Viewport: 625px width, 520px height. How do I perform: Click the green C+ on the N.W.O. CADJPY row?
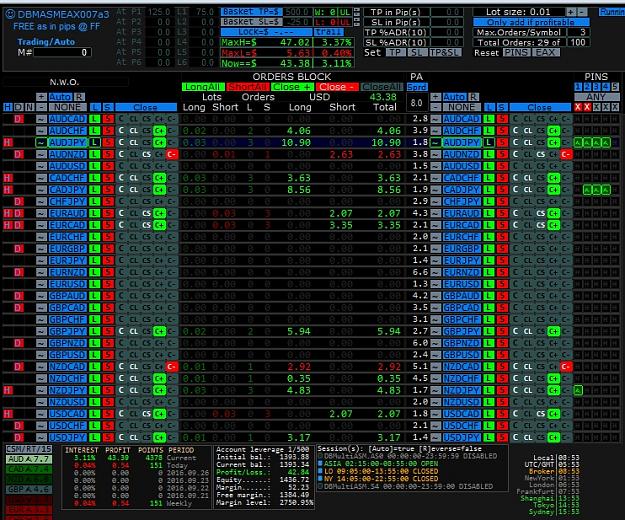(x=159, y=190)
